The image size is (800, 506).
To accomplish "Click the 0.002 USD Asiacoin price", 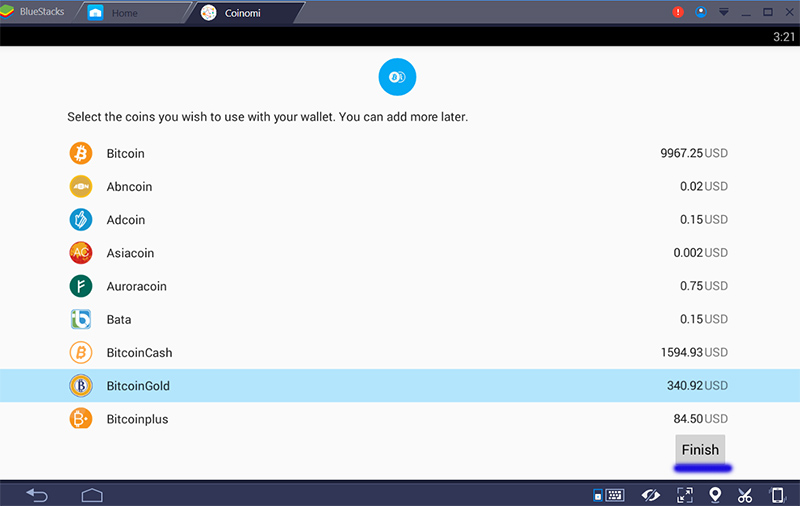I will coord(701,252).
